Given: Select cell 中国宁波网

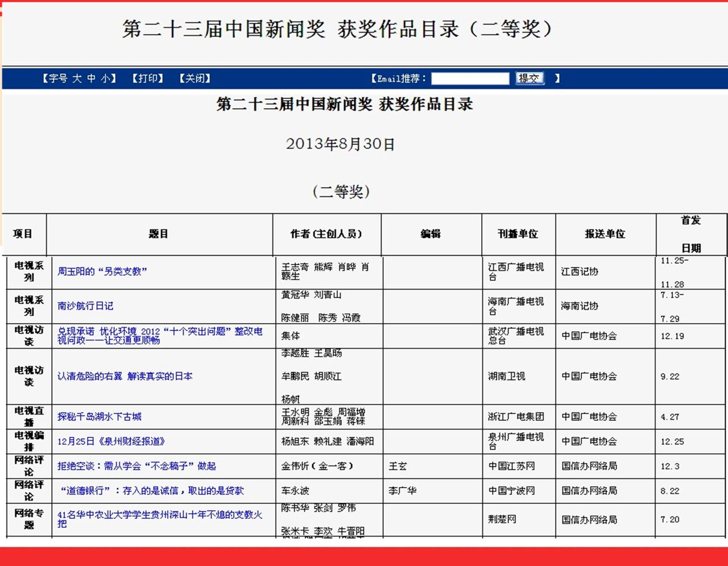Looking at the screenshot, I should click(519, 490).
